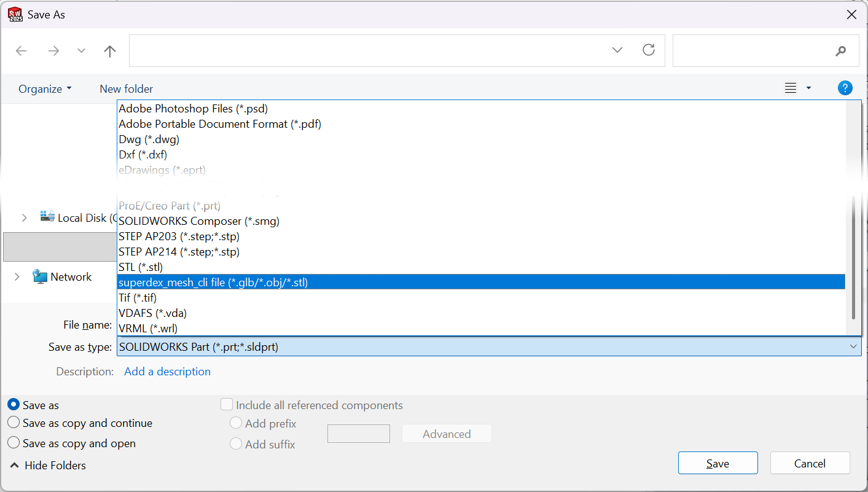Select Save as copy and continue
Viewport: 868px width, 492px height.
pos(13,423)
